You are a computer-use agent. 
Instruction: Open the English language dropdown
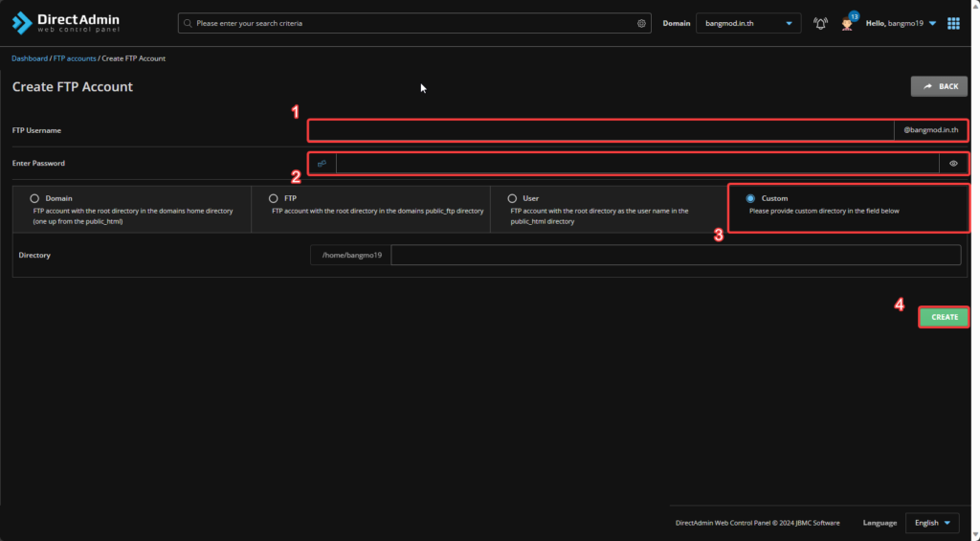[932, 523]
